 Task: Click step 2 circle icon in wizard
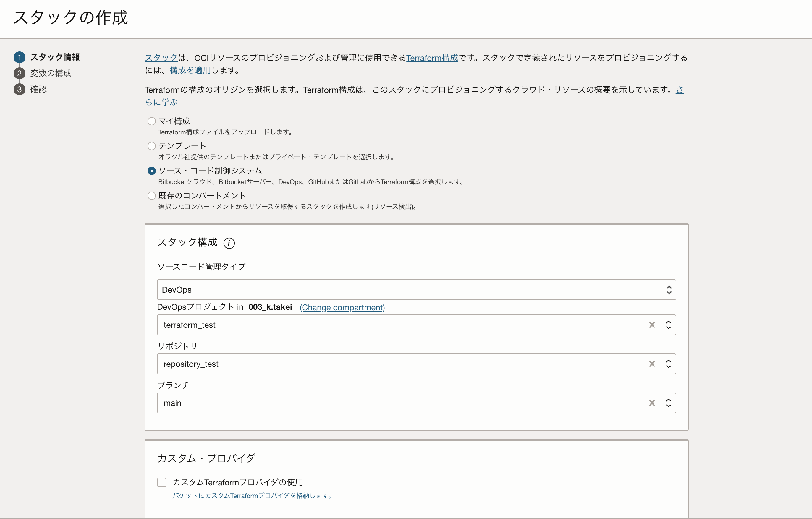pos(19,74)
